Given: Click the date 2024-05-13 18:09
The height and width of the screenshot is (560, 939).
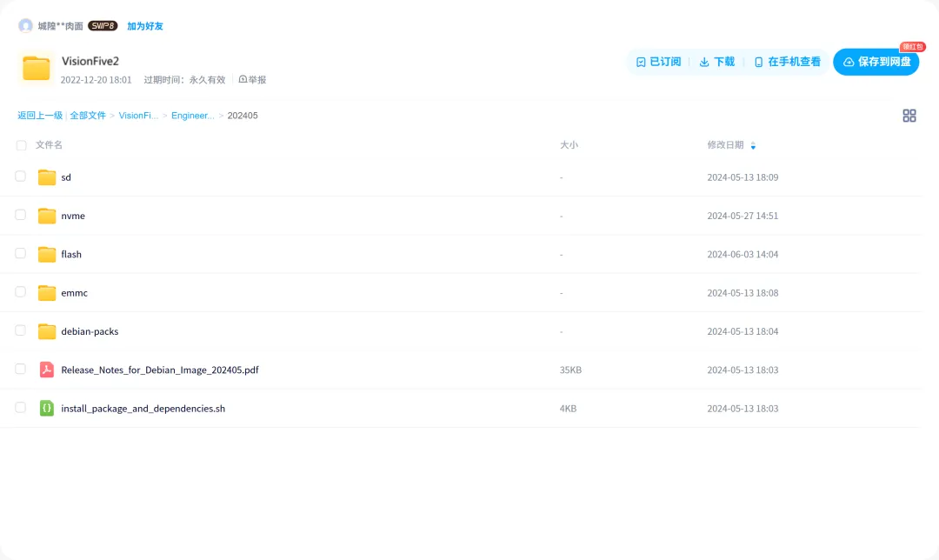Looking at the screenshot, I should pyautogui.click(x=743, y=177).
